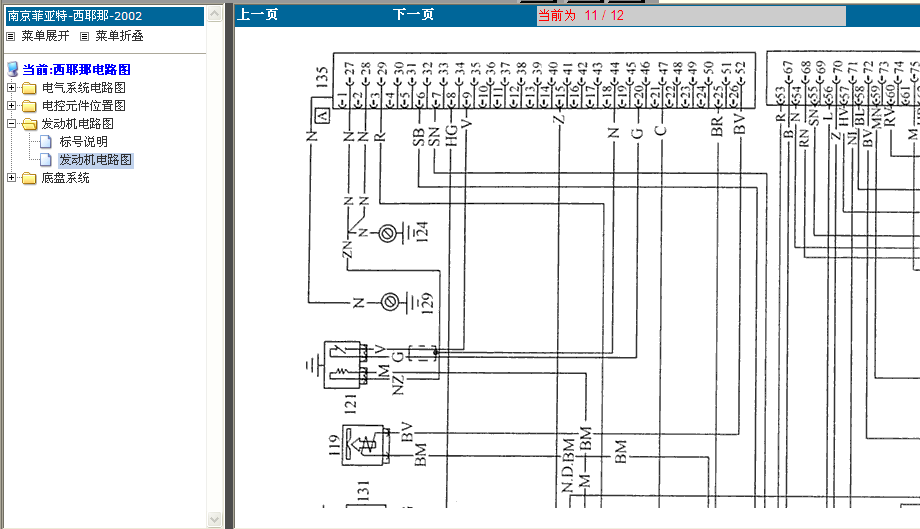The image size is (920, 529).
Task: Click component 121 symbol in diagram
Action: click(x=344, y=365)
